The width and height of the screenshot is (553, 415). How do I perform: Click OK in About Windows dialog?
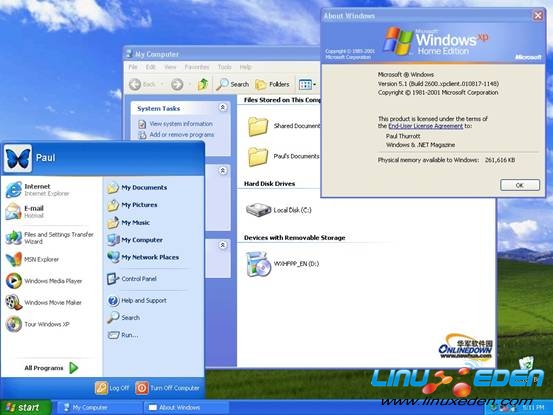(x=519, y=185)
